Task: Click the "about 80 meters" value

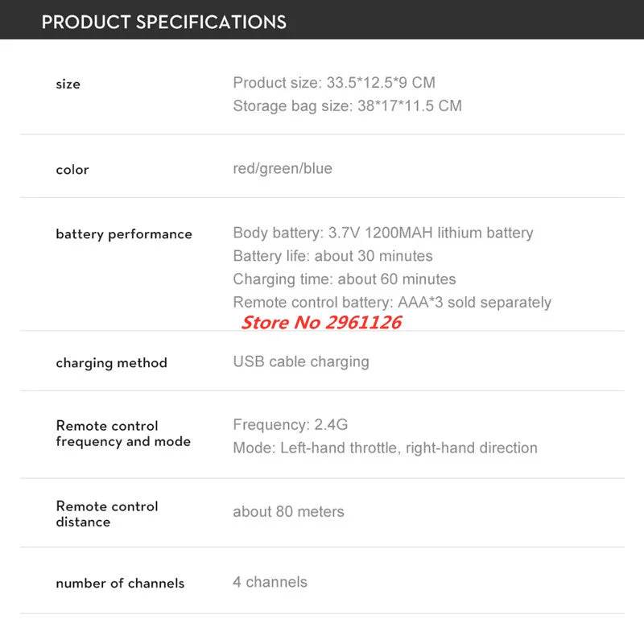Action: pyautogui.click(x=288, y=512)
